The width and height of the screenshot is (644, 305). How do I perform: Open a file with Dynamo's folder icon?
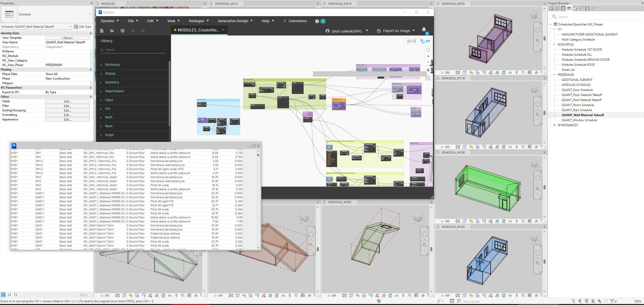coord(112,31)
